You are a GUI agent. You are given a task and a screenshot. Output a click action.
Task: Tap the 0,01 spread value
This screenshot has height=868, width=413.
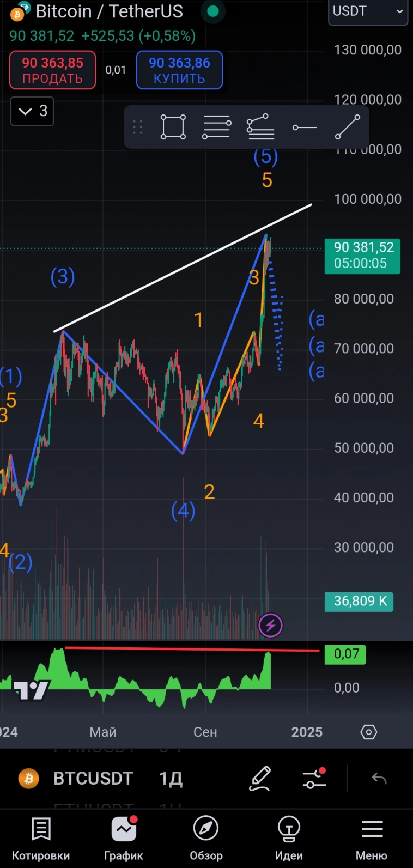116,70
